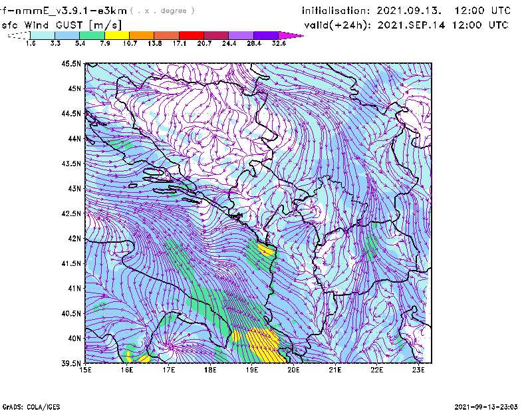Click the crimson 20.7–24.4 legend swatch
This screenshot has width=532, height=411.
tap(216, 35)
